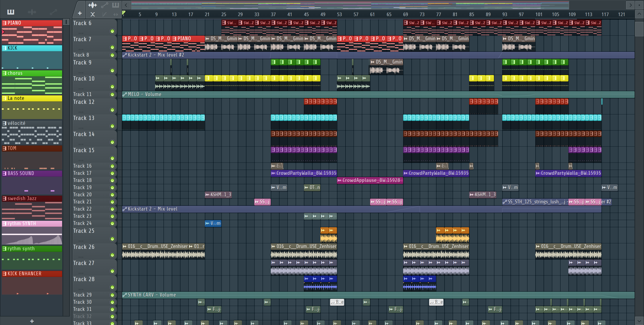Open the Track 22 Kickstart 2 - Mix level clip menu

125,209
